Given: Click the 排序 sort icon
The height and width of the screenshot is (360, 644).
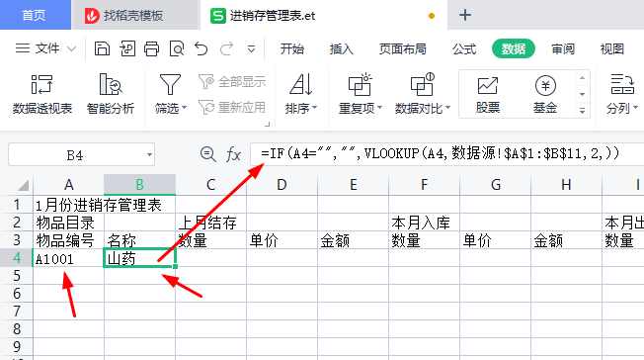Looking at the screenshot, I should pos(301,84).
